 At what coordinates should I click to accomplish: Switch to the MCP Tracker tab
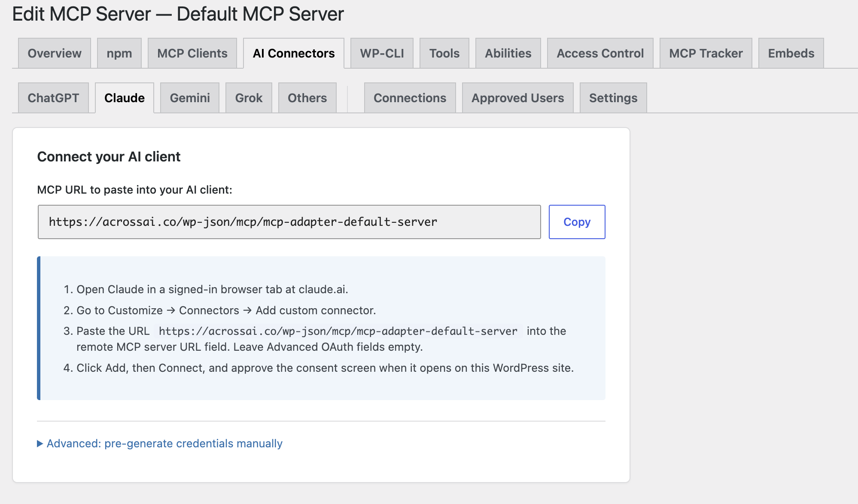[706, 53]
